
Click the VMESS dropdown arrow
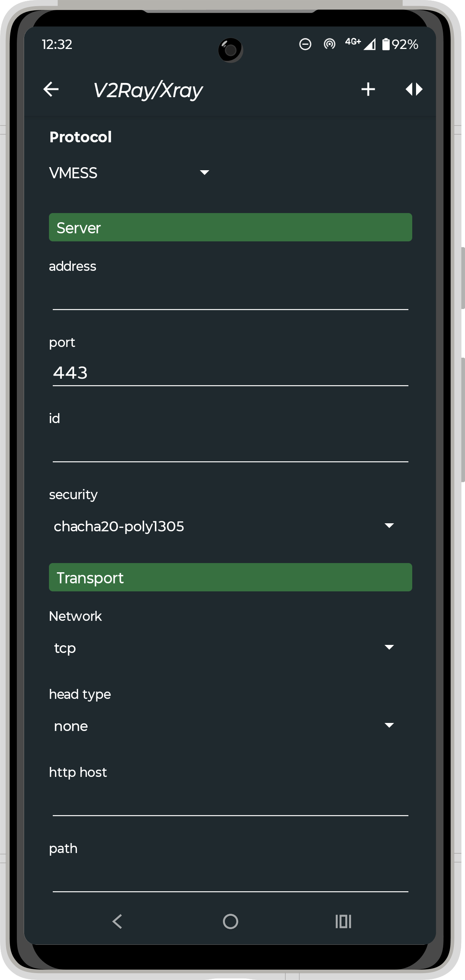coord(205,173)
